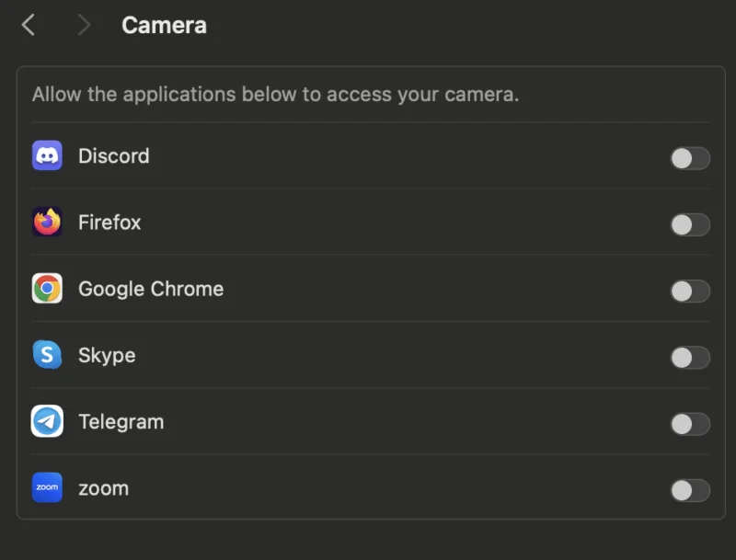Viewport: 736px width, 560px height.
Task: Enable zoom's camera access switch
Action: [x=689, y=490]
